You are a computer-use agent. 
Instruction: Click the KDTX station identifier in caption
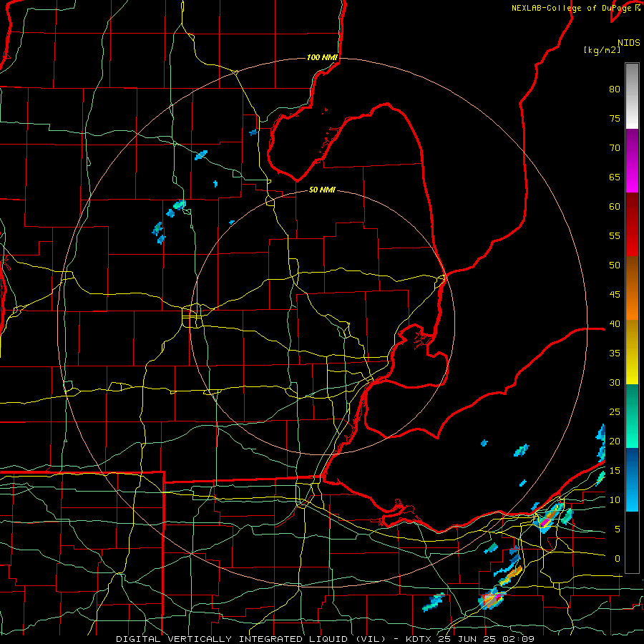[419, 639]
